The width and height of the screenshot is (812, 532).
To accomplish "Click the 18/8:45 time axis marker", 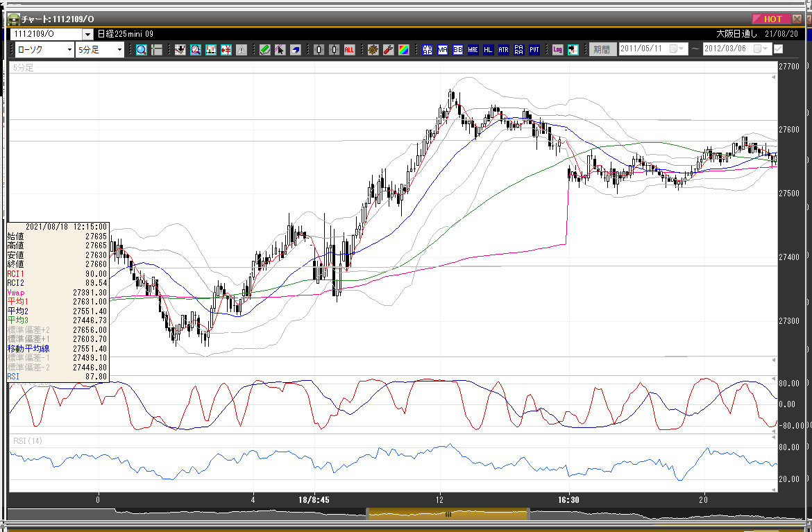I will 314,499.
